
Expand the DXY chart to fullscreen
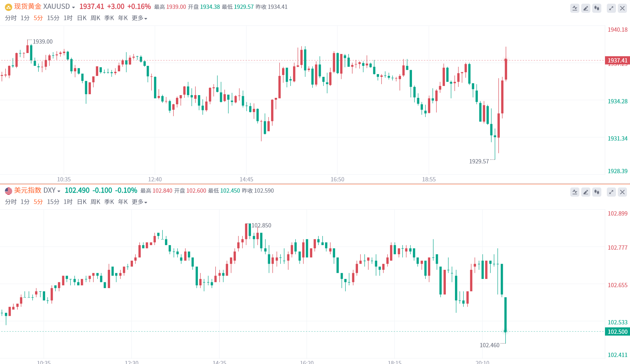click(x=611, y=192)
